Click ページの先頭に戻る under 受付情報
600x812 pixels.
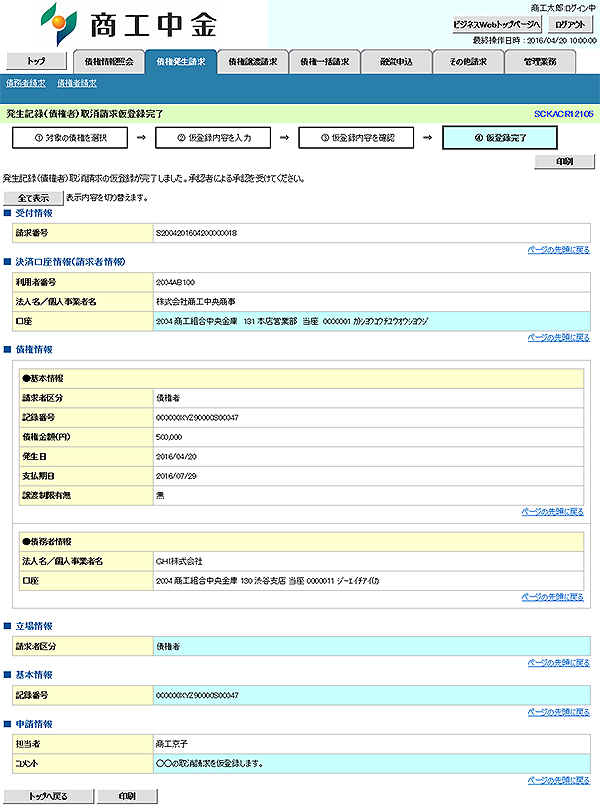point(559,250)
